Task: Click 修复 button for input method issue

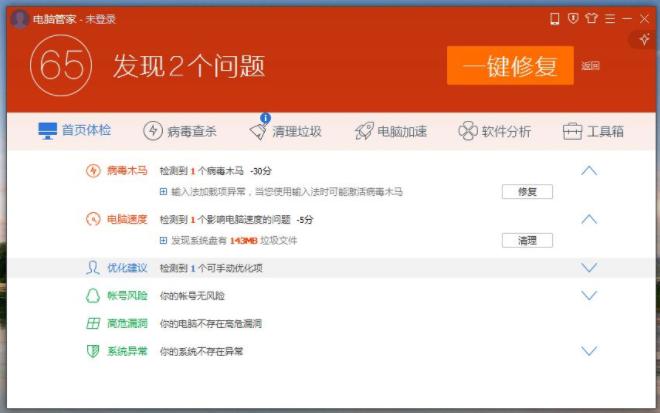Action: click(527, 192)
